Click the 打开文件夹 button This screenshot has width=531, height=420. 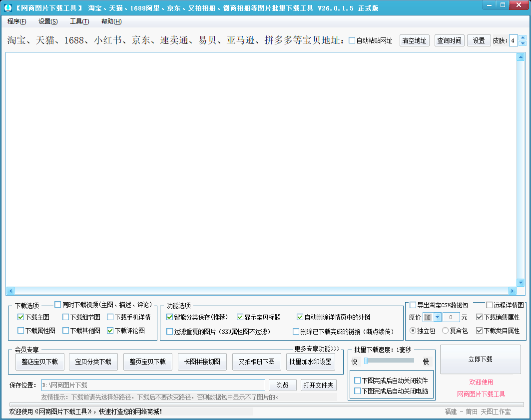pyautogui.click(x=318, y=385)
